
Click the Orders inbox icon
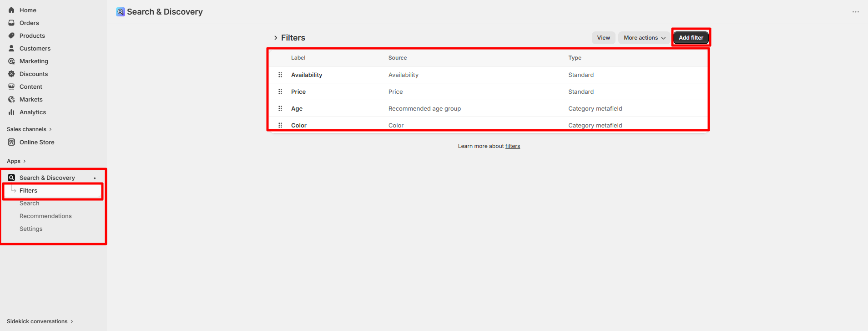pos(11,23)
